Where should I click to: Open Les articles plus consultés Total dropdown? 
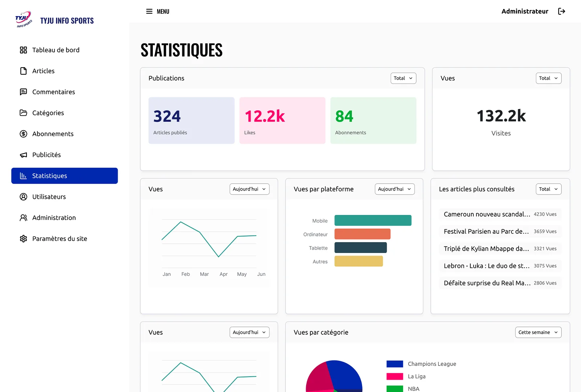(x=549, y=189)
